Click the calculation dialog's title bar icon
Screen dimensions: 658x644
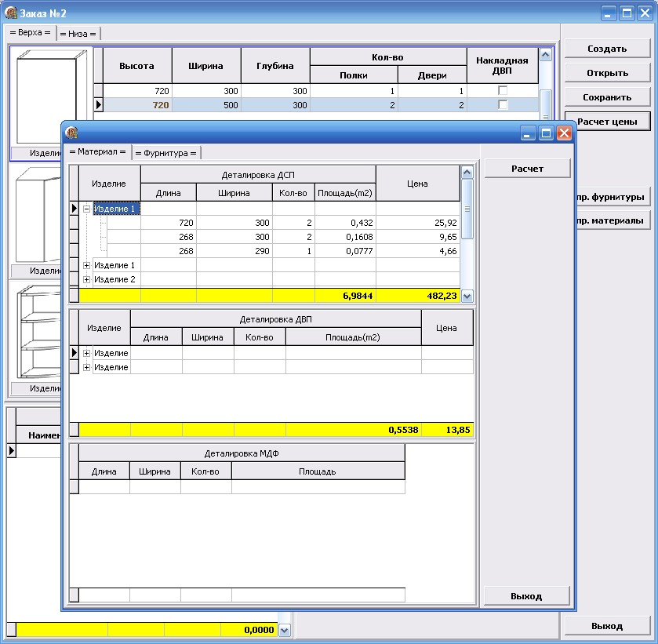(72, 133)
